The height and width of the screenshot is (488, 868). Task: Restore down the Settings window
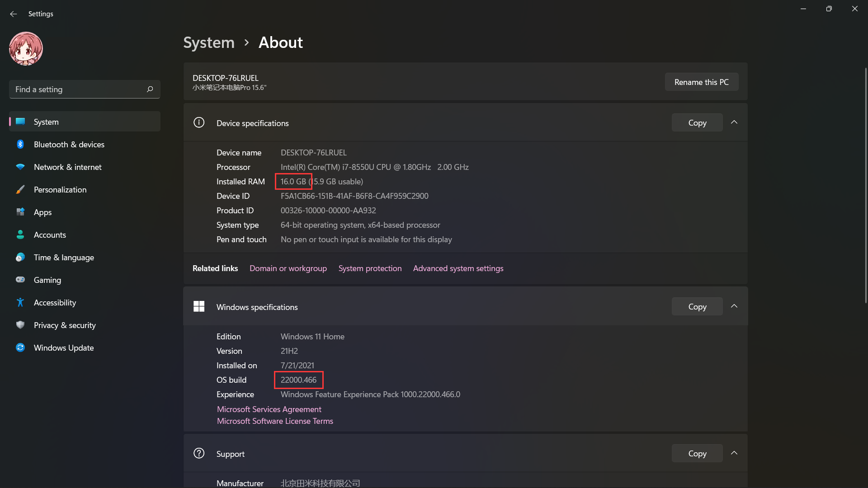[x=829, y=9]
